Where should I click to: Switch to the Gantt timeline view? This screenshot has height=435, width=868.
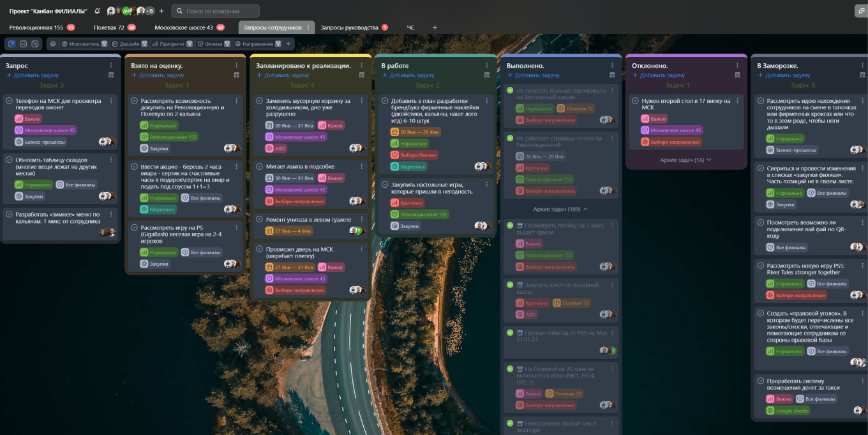pyautogui.click(x=34, y=44)
